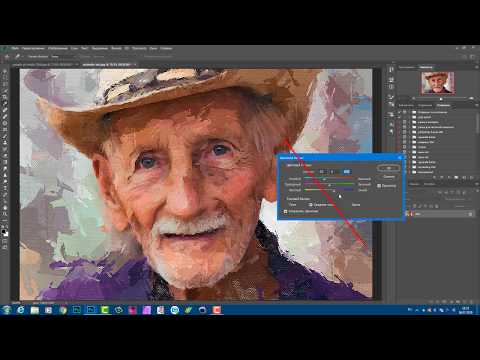Open the Filter menu in menu bar
The image size is (480, 360).
[116, 48]
